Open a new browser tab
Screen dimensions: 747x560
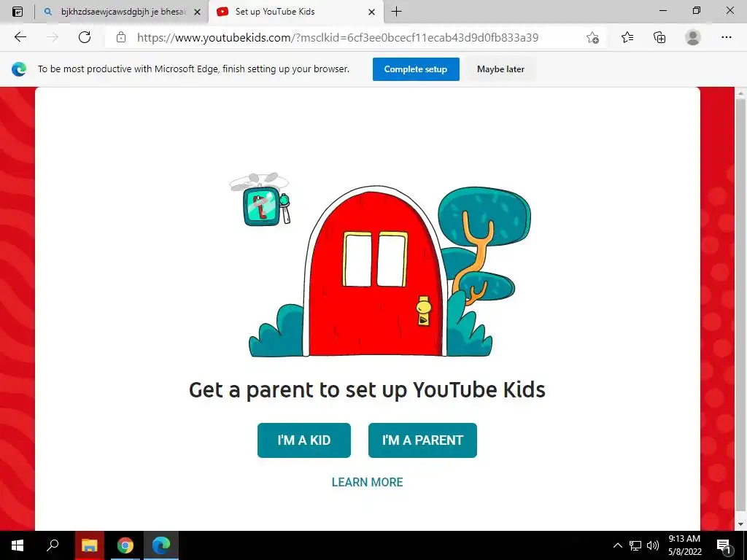396,12
